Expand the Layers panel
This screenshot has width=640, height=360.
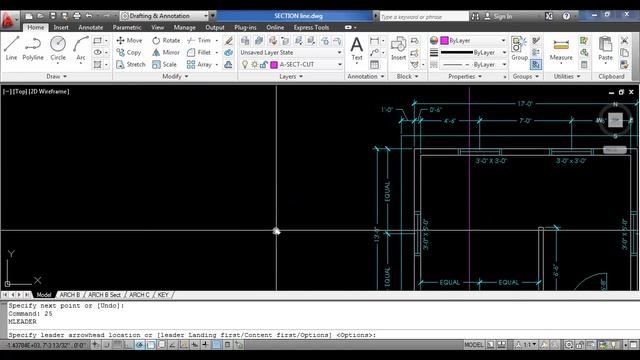pyautogui.click(x=291, y=76)
